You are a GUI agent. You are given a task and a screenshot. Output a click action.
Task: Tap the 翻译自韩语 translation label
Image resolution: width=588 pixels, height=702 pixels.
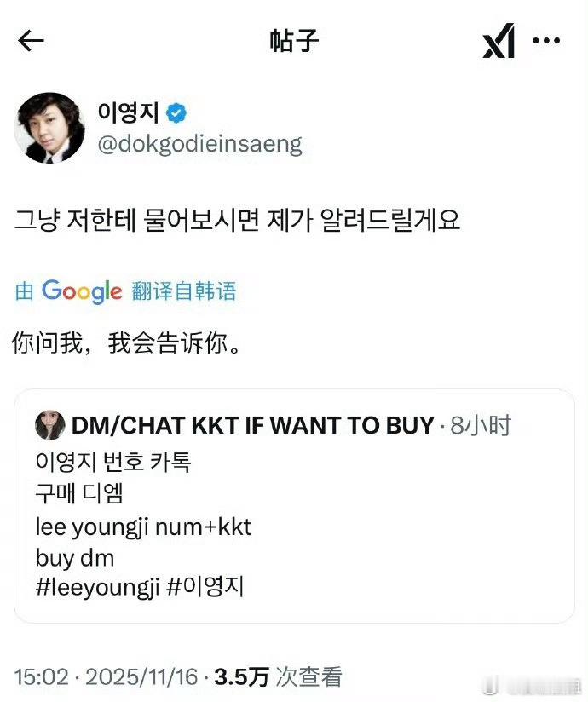(x=183, y=291)
